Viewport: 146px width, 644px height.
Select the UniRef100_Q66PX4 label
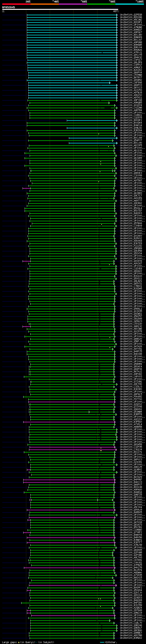(131, 72)
